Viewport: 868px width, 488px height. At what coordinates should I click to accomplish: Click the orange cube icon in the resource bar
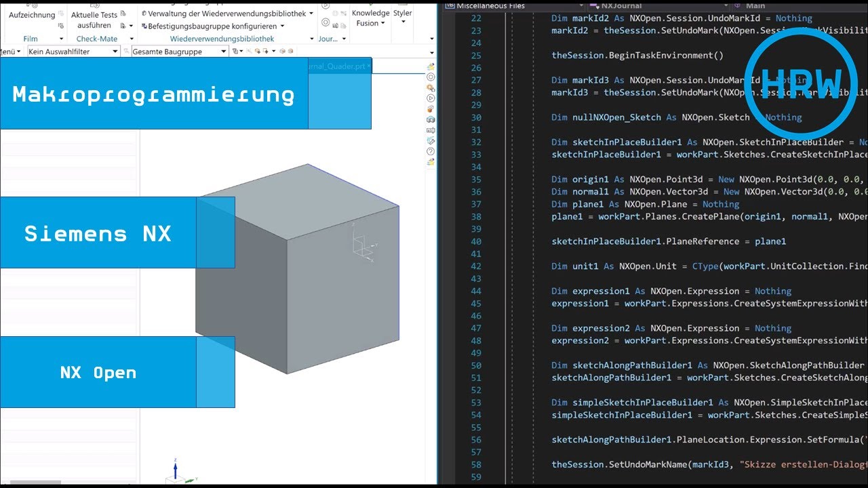tap(431, 109)
